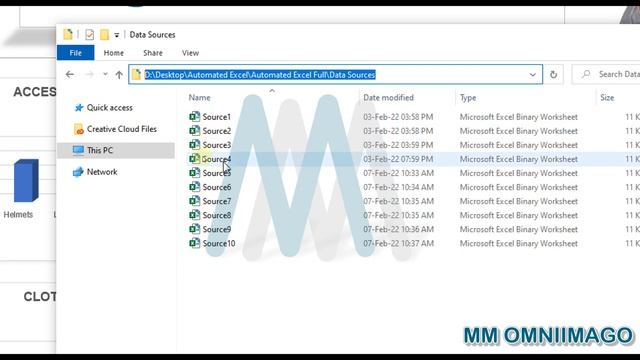Select Network in navigation pane
Viewport: 640px width, 360px height.
point(102,172)
